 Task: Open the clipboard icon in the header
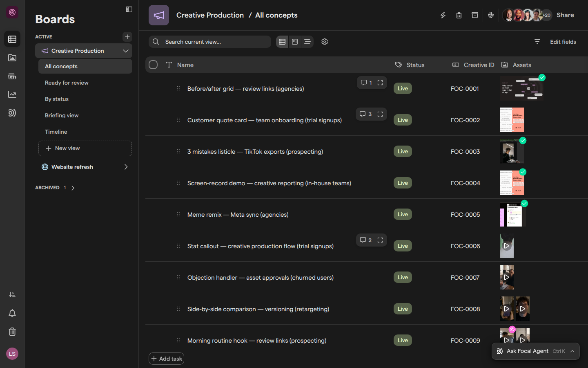point(459,15)
